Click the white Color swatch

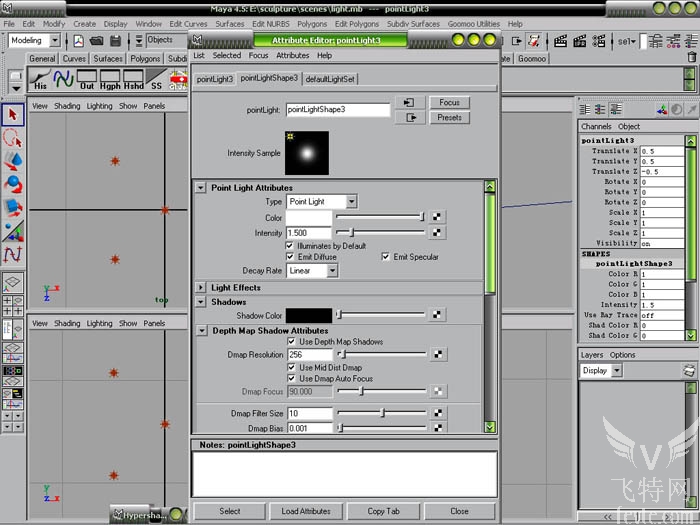pyautogui.click(x=309, y=218)
